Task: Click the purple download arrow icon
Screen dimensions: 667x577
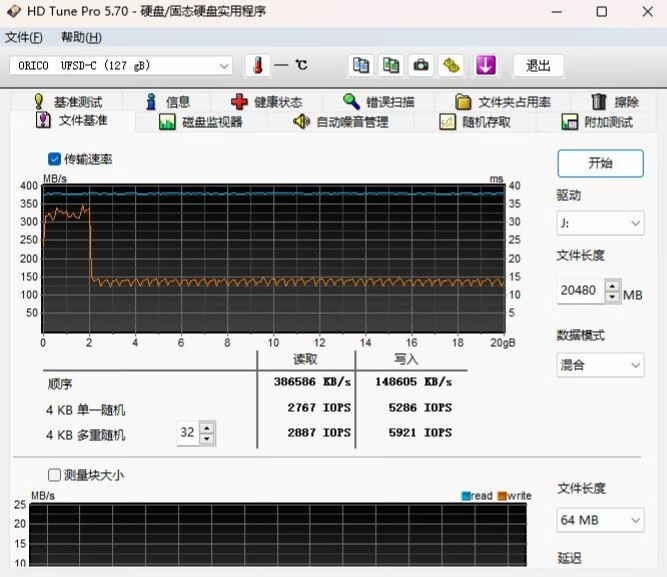Action: 485,66
